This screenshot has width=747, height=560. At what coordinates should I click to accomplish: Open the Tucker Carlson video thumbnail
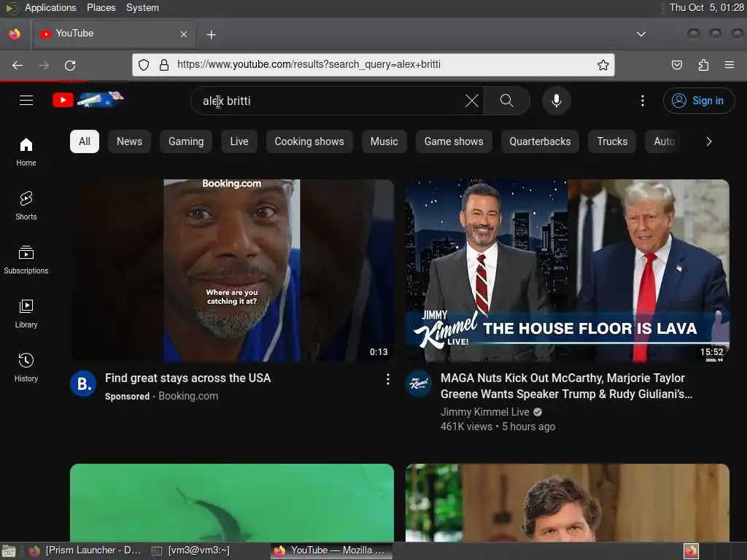coord(568,502)
